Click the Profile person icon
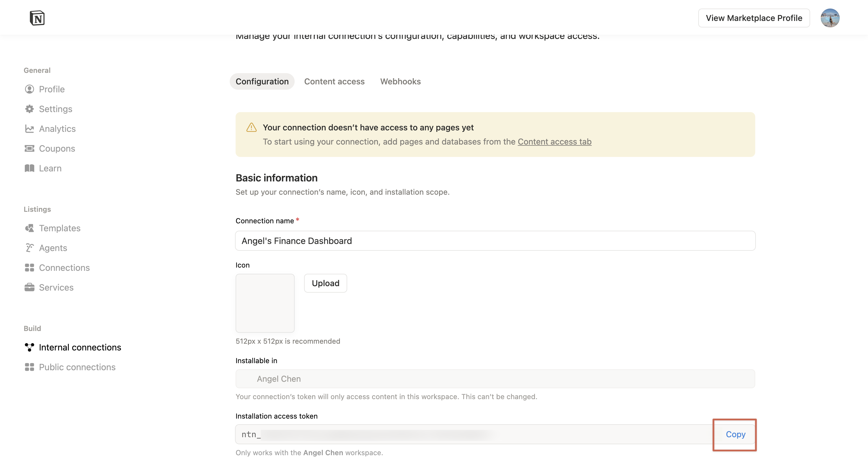Viewport: 868px width, 472px height. pos(29,89)
